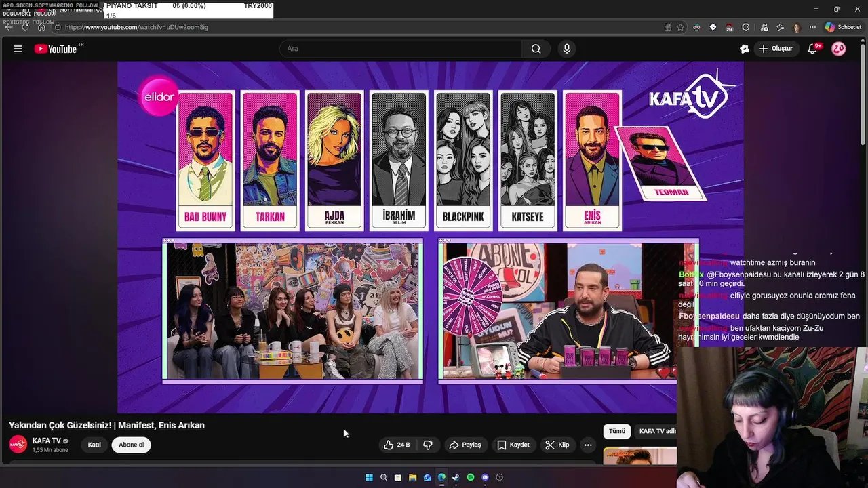Open Windows taskbar search
Viewport: 868px width, 488px height.
click(x=384, y=477)
